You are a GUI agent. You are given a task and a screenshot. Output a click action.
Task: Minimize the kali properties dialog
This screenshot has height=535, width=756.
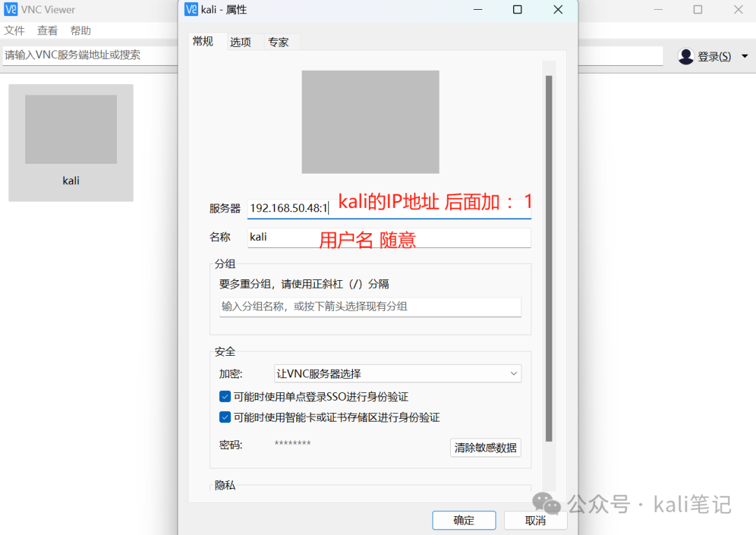coord(478,10)
